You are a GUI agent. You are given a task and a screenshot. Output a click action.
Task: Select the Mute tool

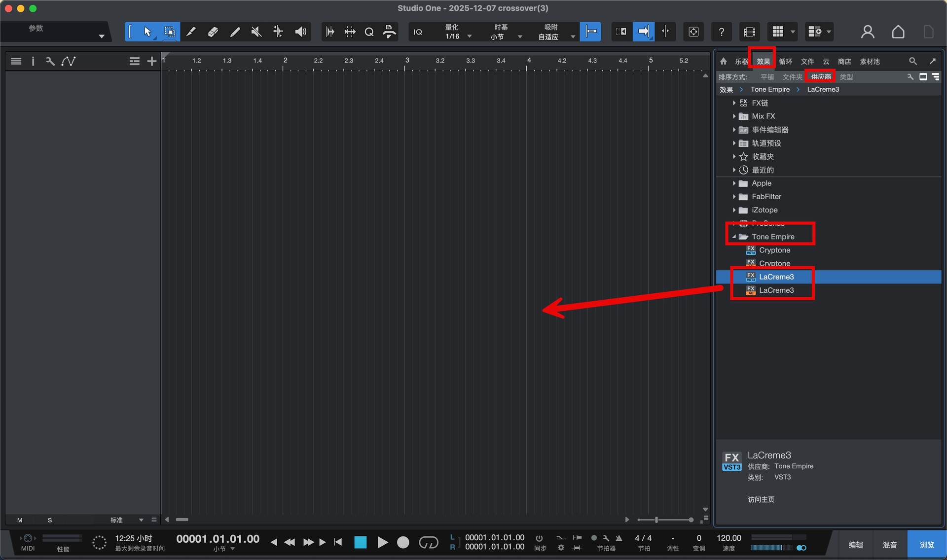(x=256, y=32)
